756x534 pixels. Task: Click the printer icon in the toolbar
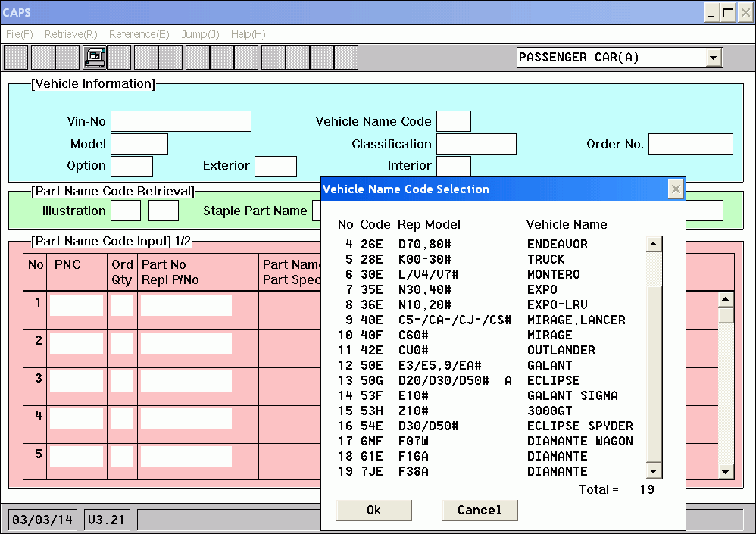point(95,58)
